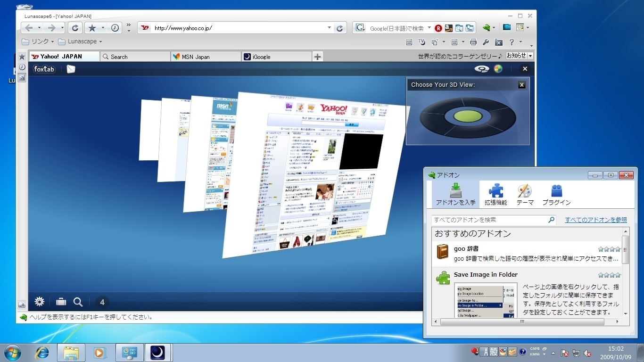Image resolution: width=644 pixels, height=362 pixels.
Task: Click the printer icon
Action: click(x=473, y=42)
